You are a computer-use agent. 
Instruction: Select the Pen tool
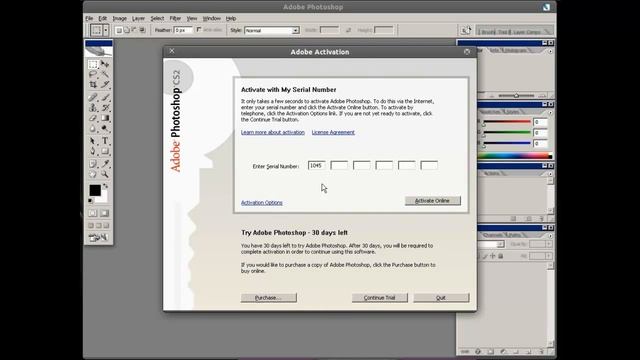(x=93, y=151)
